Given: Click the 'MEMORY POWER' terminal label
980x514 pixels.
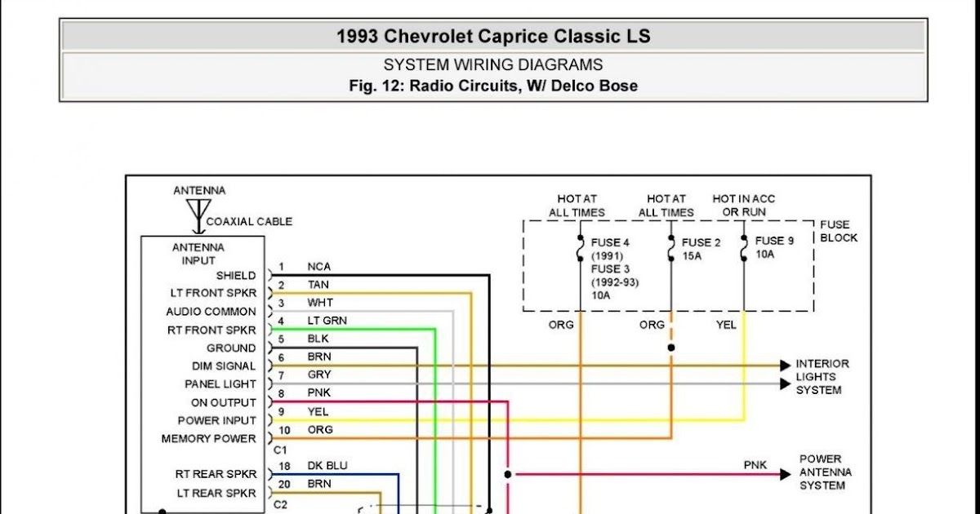Looking at the screenshot, I should 209,439.
